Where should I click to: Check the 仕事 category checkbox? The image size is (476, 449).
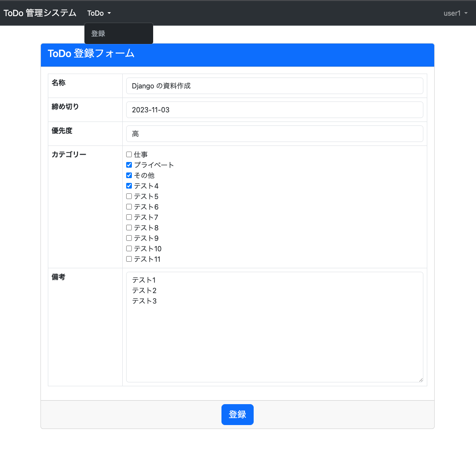129,154
